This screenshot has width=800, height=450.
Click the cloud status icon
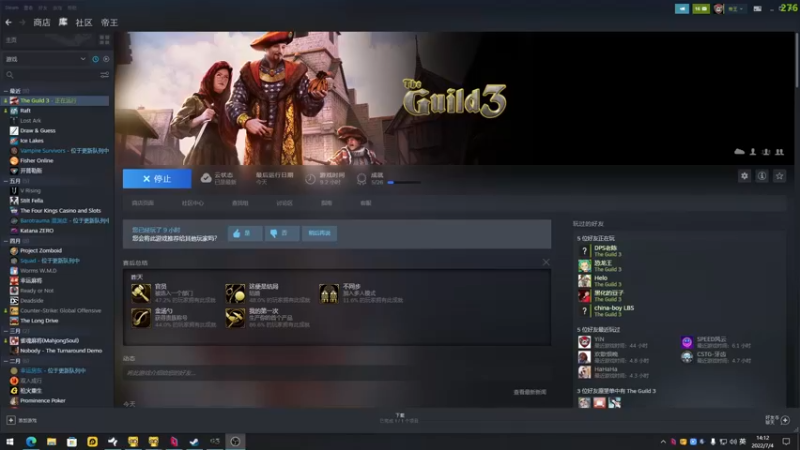coord(206,178)
